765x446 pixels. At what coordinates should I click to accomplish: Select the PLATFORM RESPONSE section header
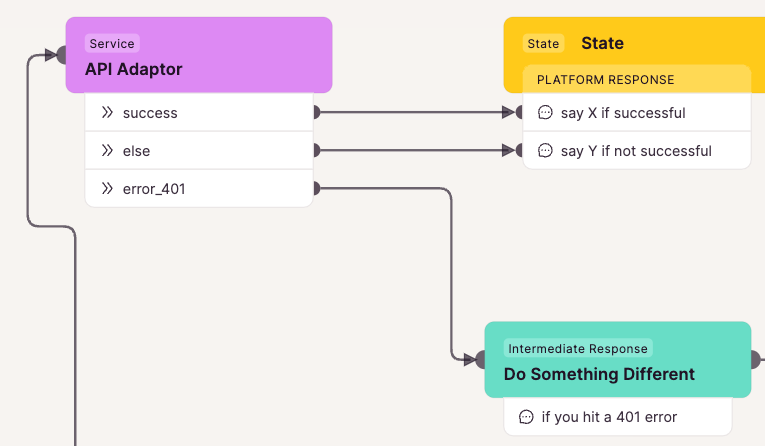click(x=637, y=79)
